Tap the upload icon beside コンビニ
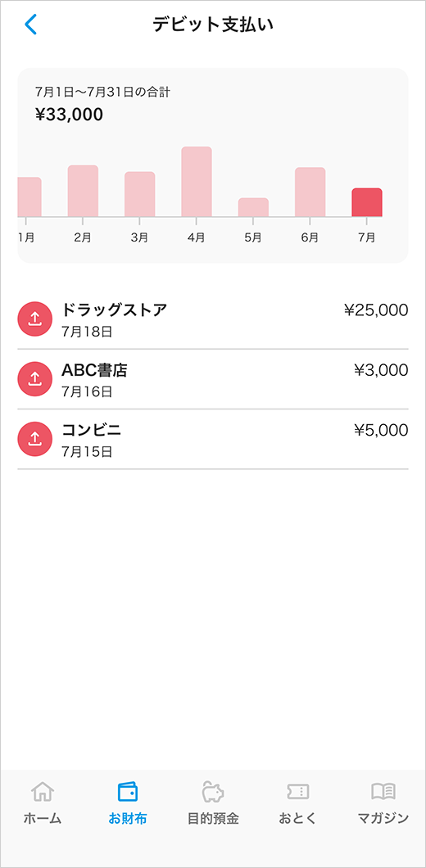 (35, 439)
